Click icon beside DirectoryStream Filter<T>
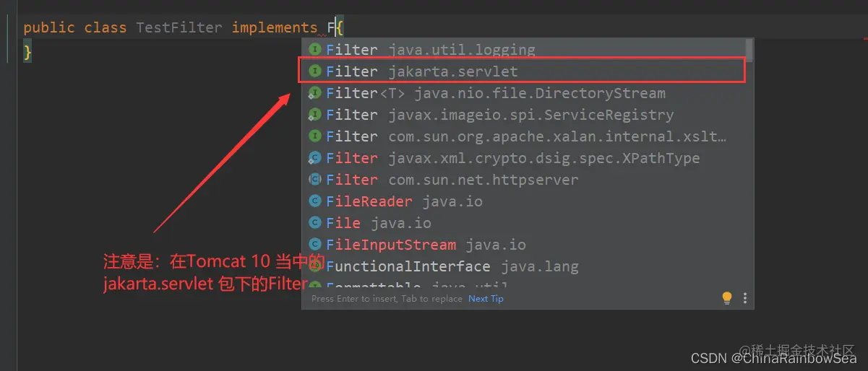The image size is (868, 371). 315,93
